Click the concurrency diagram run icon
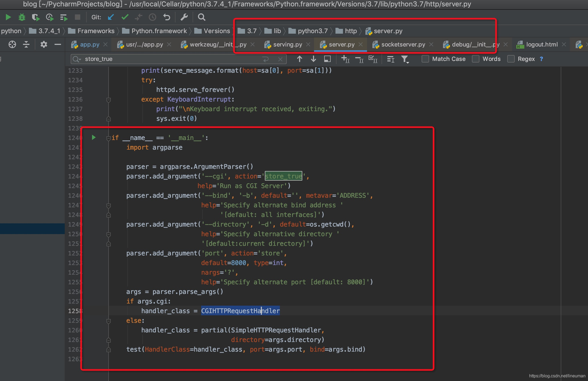The image size is (588, 381). [x=64, y=17]
